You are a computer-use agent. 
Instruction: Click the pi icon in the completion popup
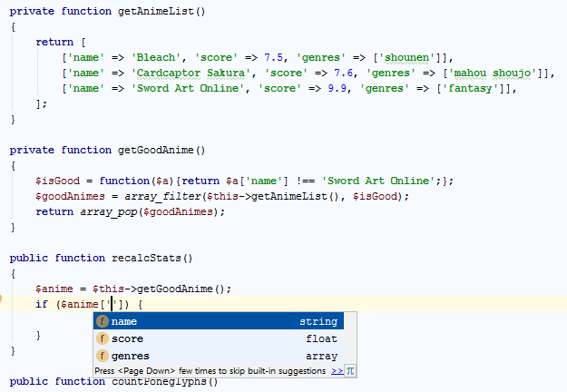(x=350, y=370)
